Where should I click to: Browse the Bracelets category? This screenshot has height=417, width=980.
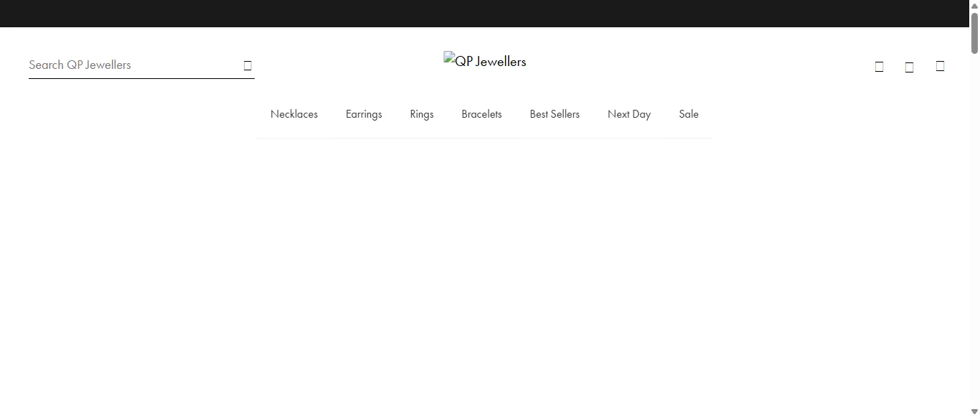pos(481,114)
